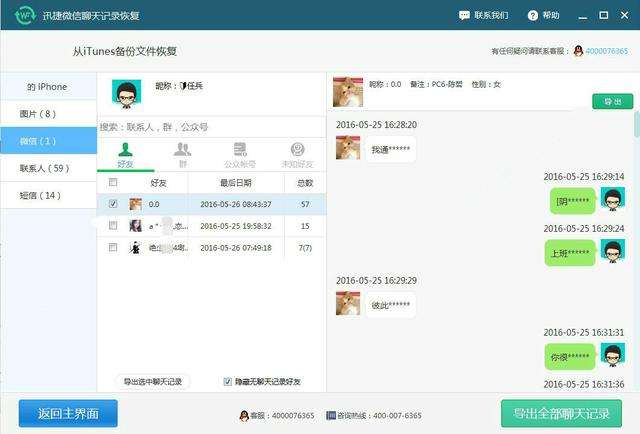The height and width of the screenshot is (434, 640).
Task: Click the user profile avatar with glasses
Action: tap(127, 93)
